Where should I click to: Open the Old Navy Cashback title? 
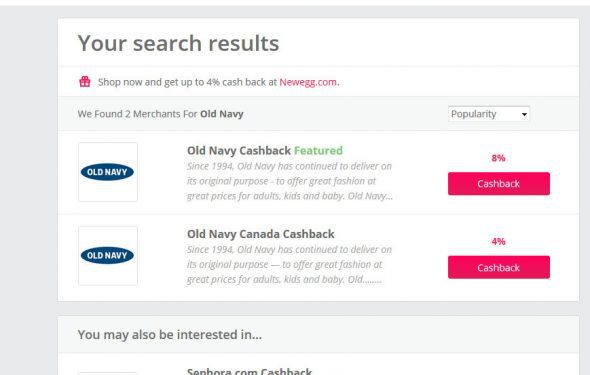coord(239,150)
